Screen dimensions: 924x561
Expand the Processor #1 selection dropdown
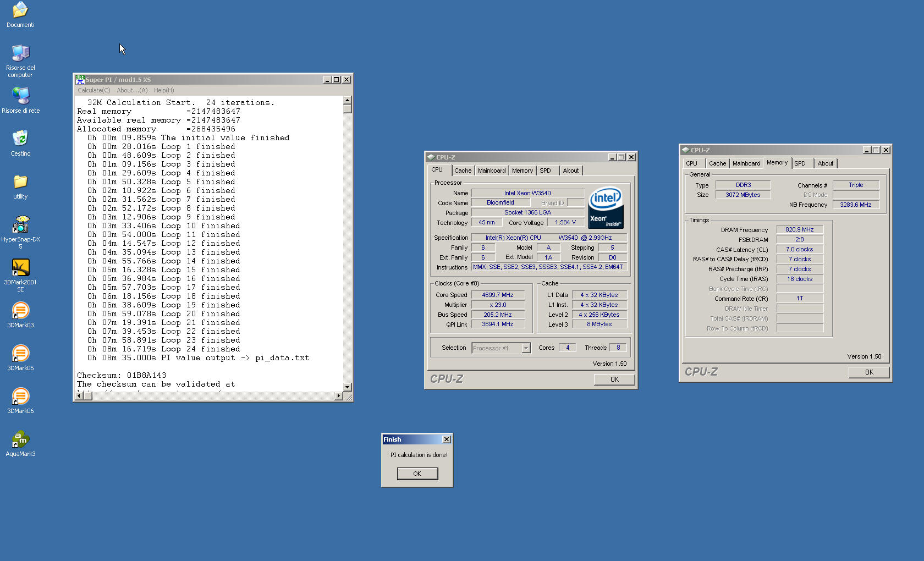[x=526, y=348]
